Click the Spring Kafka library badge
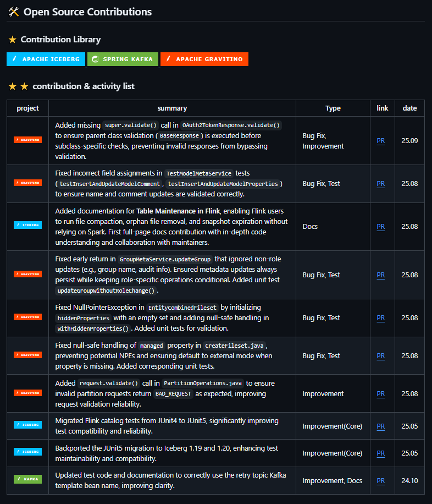Screen dimensions: 432x504 [123, 59]
